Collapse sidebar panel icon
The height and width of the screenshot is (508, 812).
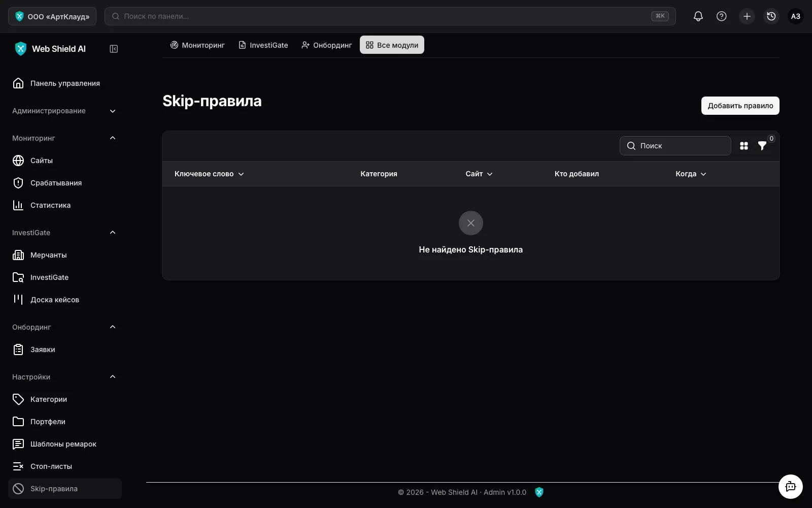pos(114,49)
